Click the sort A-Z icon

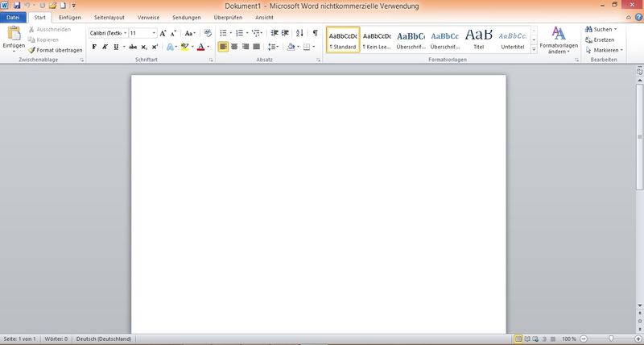click(300, 33)
